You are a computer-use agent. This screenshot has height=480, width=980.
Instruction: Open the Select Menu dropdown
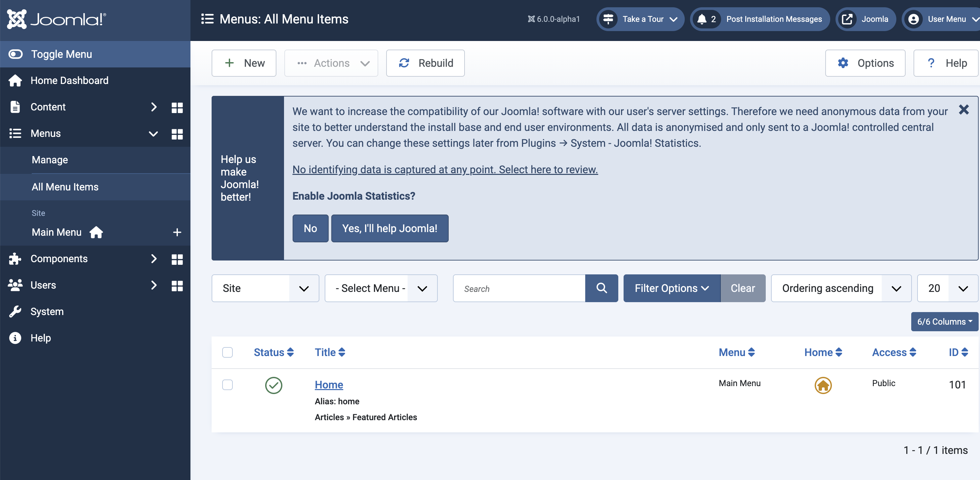381,288
